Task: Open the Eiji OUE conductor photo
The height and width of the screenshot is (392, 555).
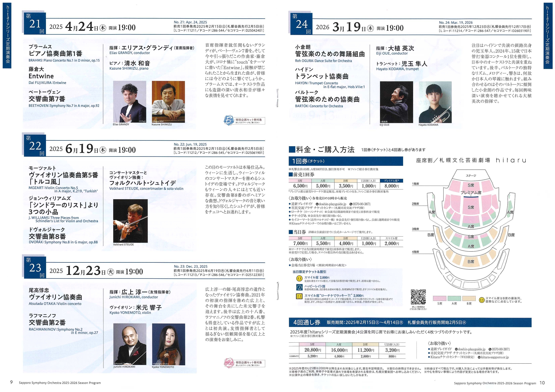Action: point(396,102)
